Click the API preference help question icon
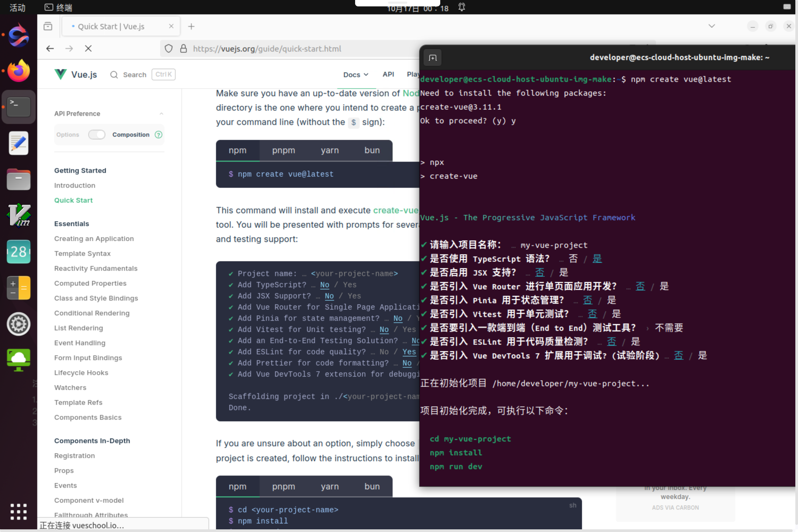798x532 pixels. click(159, 135)
